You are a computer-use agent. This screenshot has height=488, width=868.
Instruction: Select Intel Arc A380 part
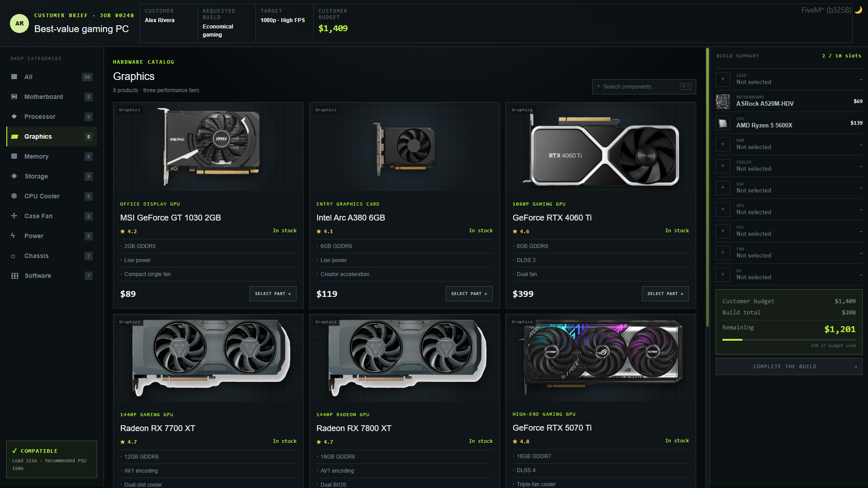(469, 294)
